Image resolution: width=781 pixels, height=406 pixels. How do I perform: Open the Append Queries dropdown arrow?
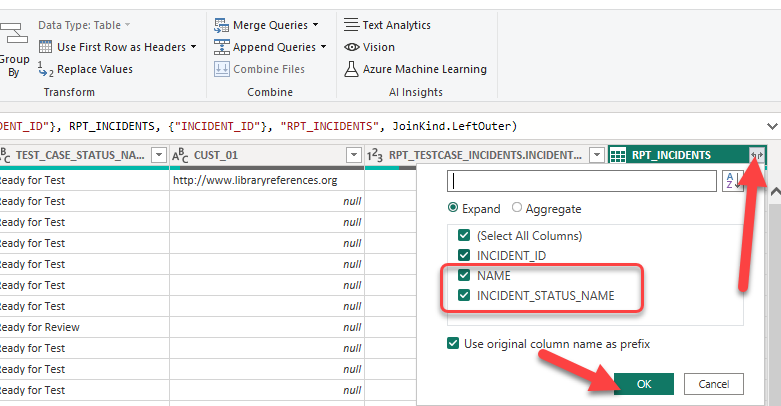[x=323, y=47]
